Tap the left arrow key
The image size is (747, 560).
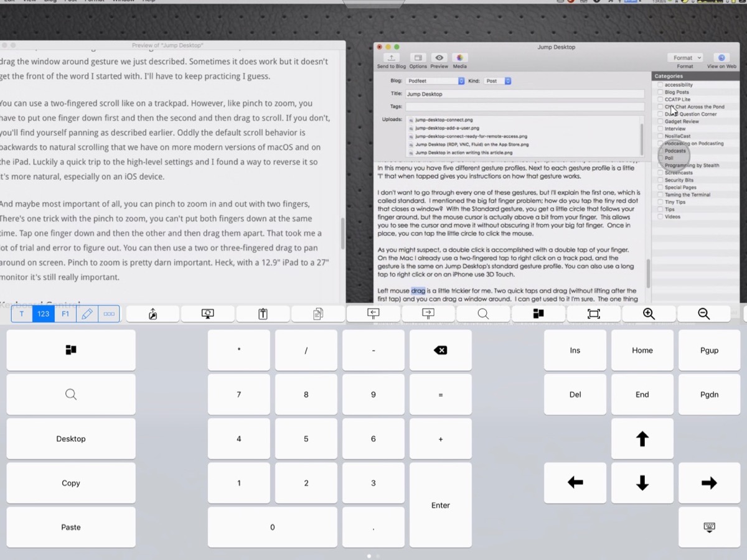575,483
